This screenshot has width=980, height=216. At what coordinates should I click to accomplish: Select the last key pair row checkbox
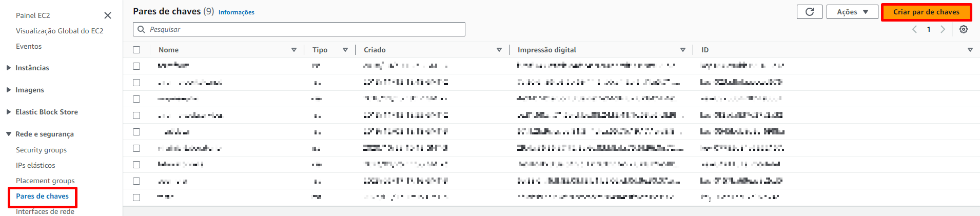[x=136, y=198]
